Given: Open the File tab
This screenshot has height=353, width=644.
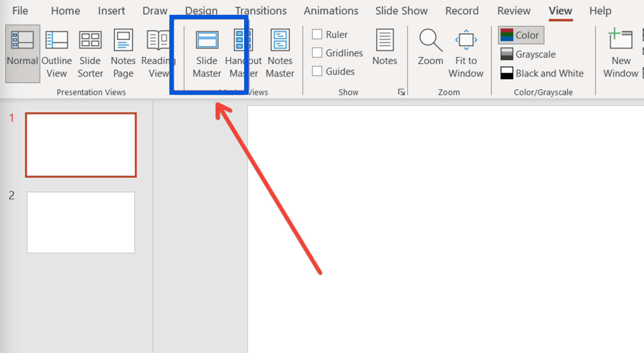Looking at the screenshot, I should pyautogui.click(x=20, y=11).
